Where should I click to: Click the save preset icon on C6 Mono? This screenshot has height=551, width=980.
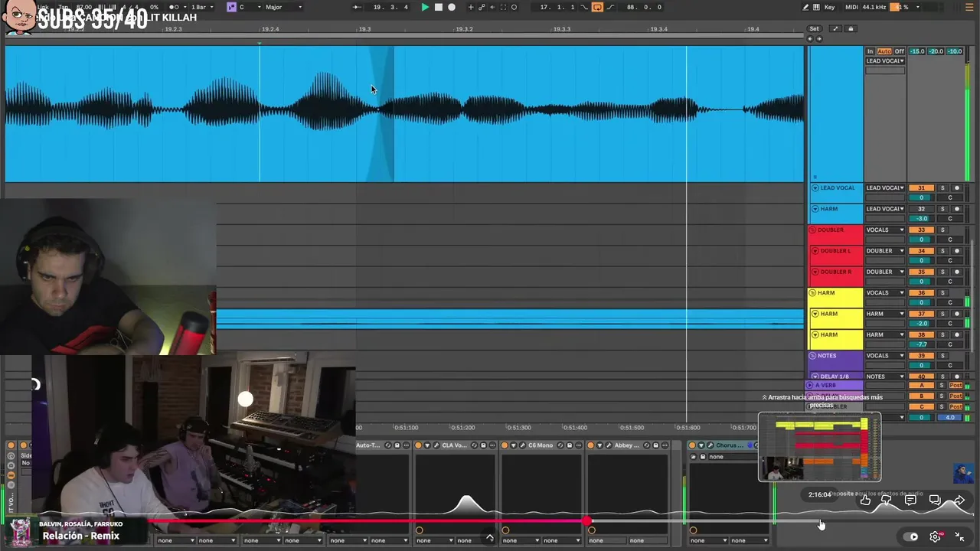coord(569,445)
